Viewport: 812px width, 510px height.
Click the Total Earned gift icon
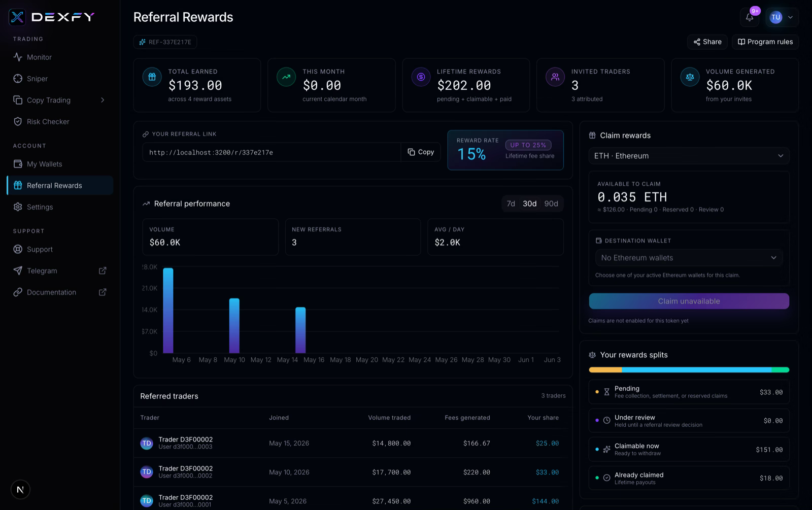152,77
